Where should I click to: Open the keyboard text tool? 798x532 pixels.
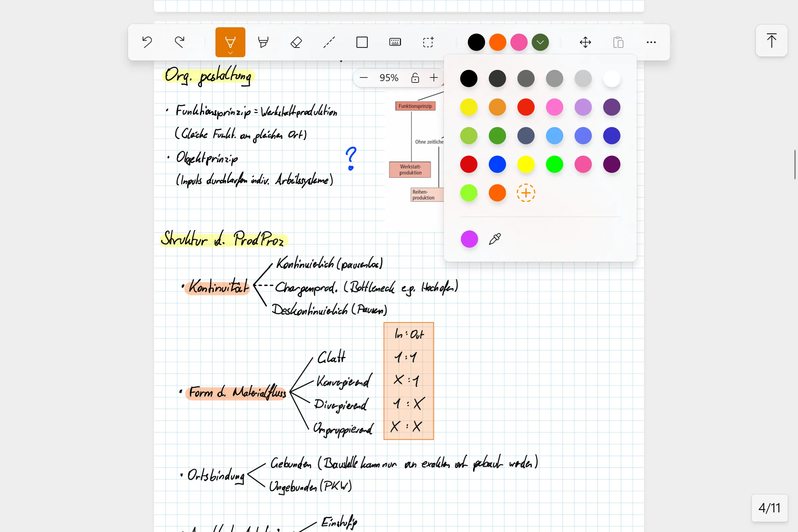tap(395, 42)
